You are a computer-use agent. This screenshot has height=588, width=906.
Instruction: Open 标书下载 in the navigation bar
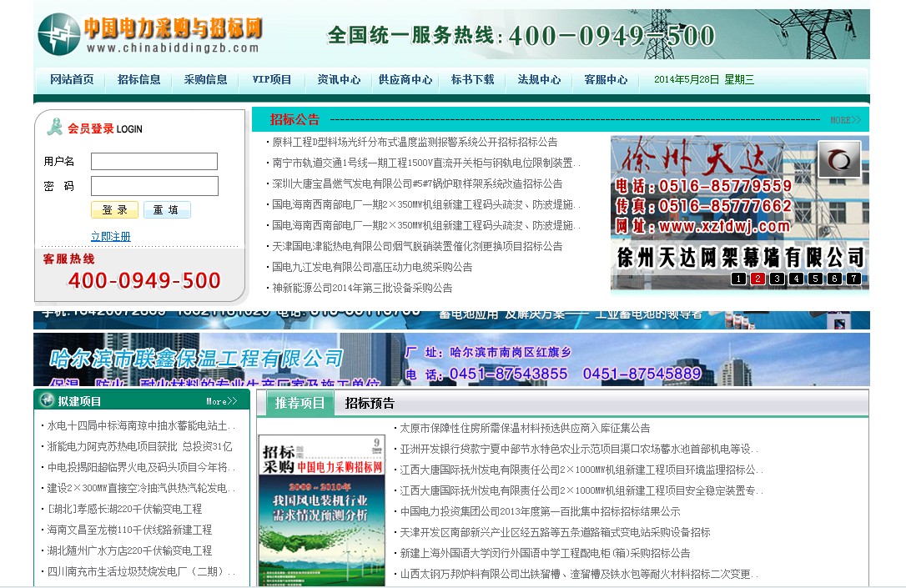[473, 80]
